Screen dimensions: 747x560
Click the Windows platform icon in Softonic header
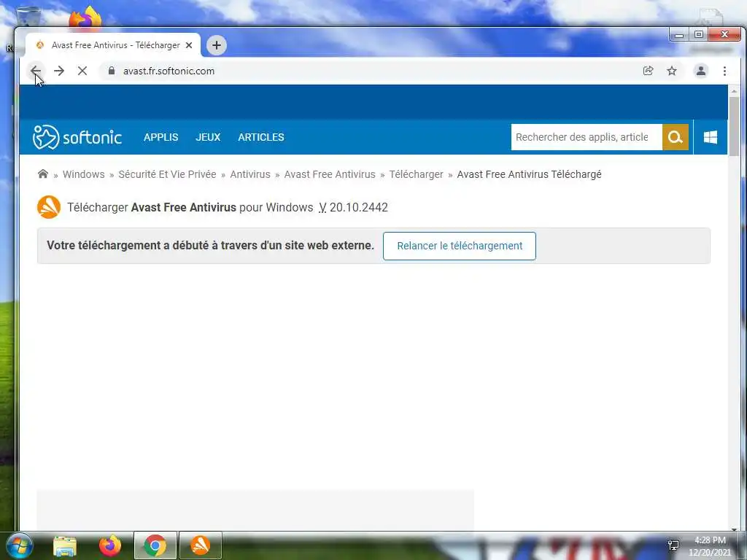pyautogui.click(x=711, y=137)
